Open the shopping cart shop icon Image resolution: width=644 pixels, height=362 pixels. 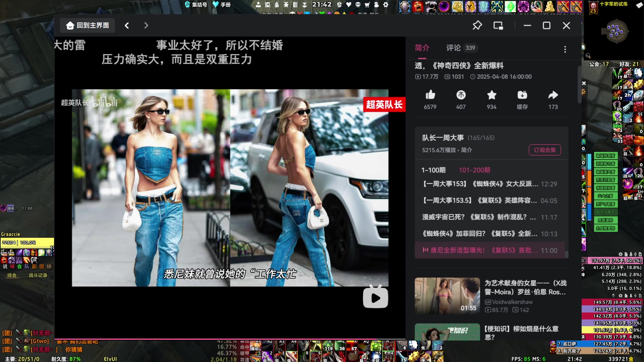coord(367,5)
